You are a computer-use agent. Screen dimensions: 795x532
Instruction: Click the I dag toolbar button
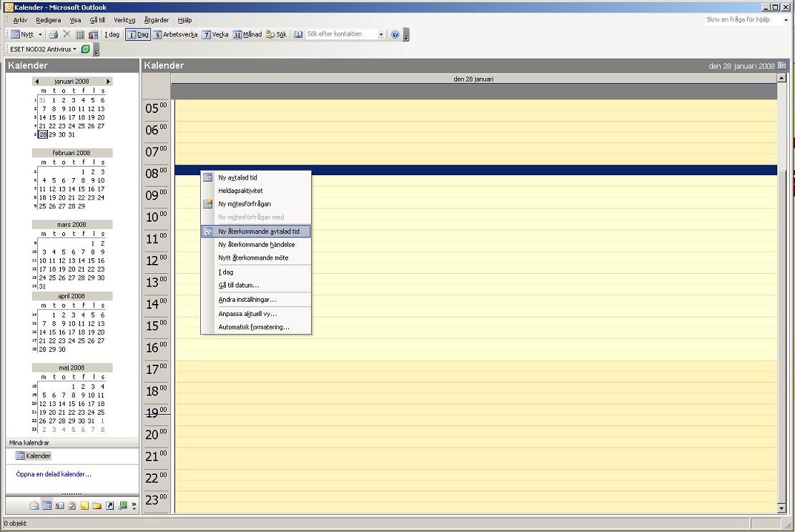point(112,34)
